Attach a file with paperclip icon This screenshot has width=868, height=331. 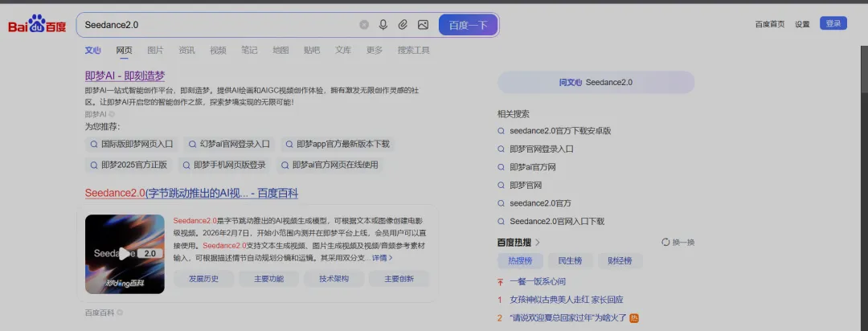click(403, 25)
